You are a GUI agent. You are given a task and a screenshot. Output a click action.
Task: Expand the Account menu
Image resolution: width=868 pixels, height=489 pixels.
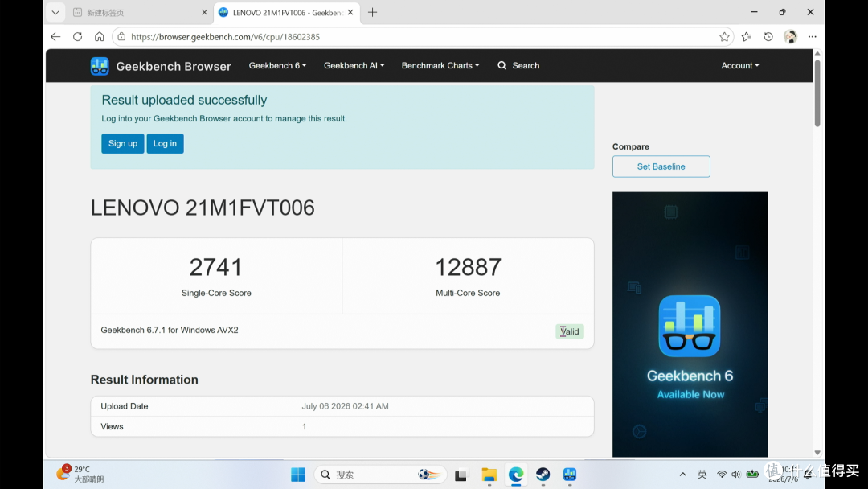[x=740, y=65]
